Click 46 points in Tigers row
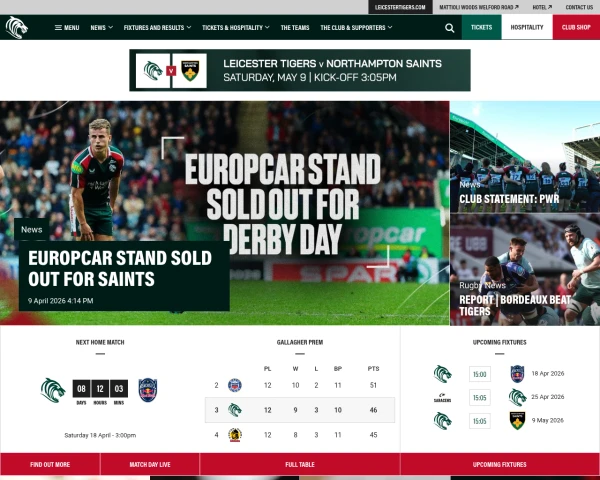The height and width of the screenshot is (480, 600). (373, 410)
